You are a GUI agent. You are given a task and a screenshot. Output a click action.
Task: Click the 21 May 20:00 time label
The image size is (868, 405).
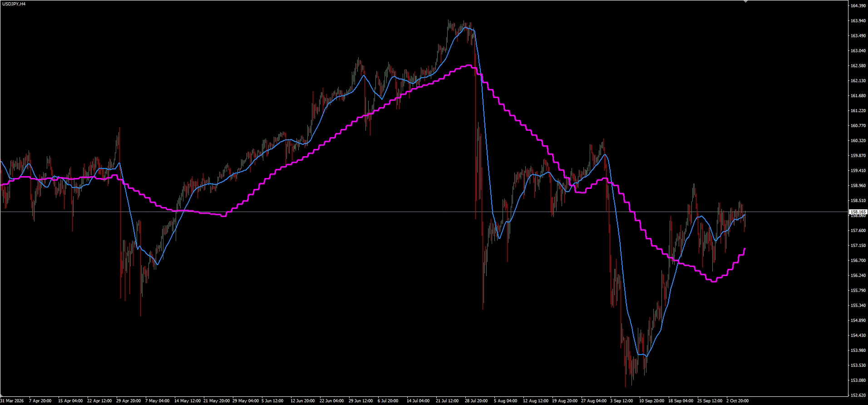pos(217,401)
